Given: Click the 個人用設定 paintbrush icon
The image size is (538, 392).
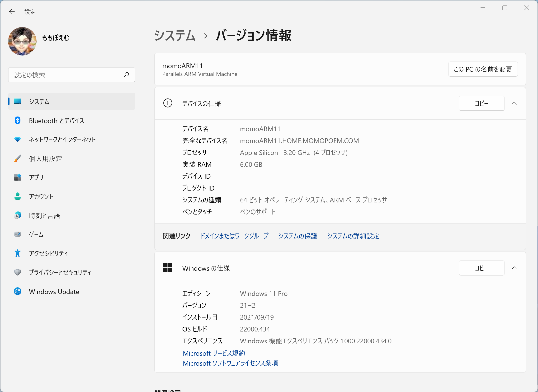Looking at the screenshot, I should point(18,159).
